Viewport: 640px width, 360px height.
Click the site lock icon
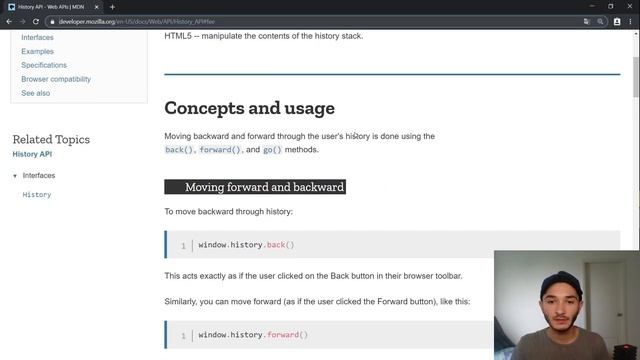coord(52,22)
